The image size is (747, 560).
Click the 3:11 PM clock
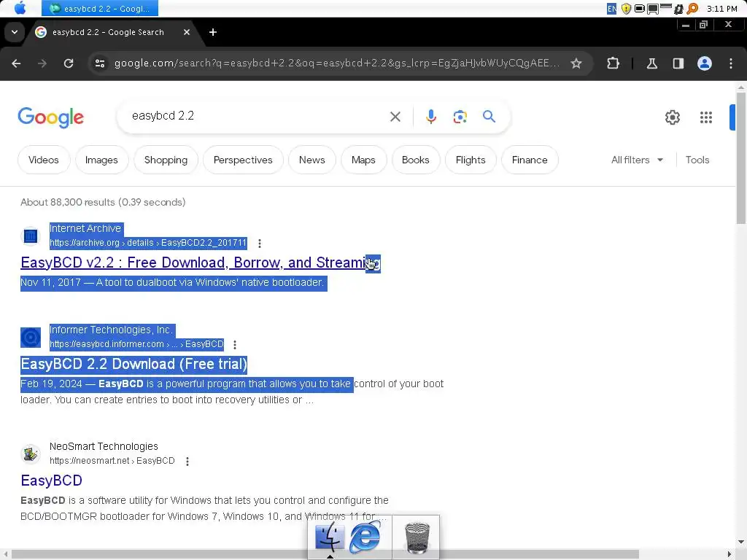click(721, 9)
